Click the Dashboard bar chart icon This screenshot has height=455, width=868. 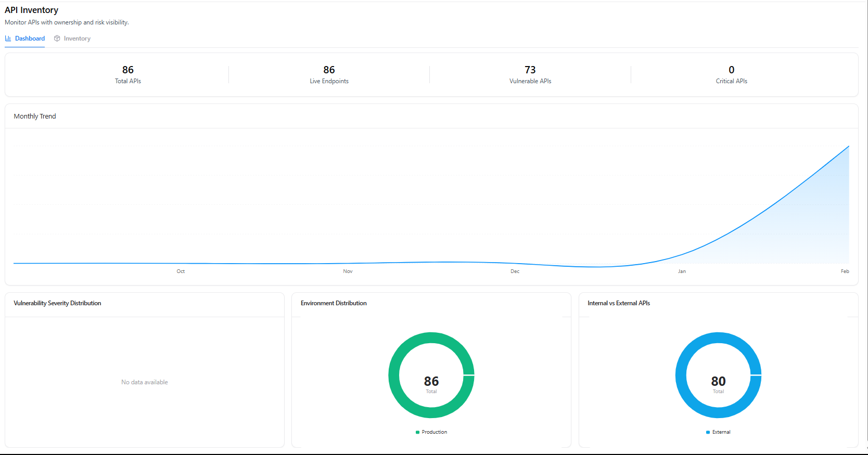(8, 38)
